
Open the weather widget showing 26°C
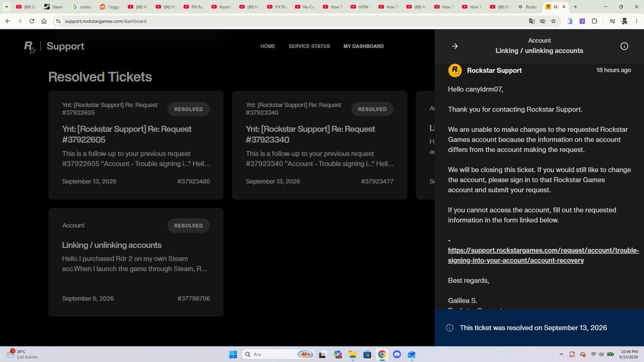pyautogui.click(x=23, y=354)
